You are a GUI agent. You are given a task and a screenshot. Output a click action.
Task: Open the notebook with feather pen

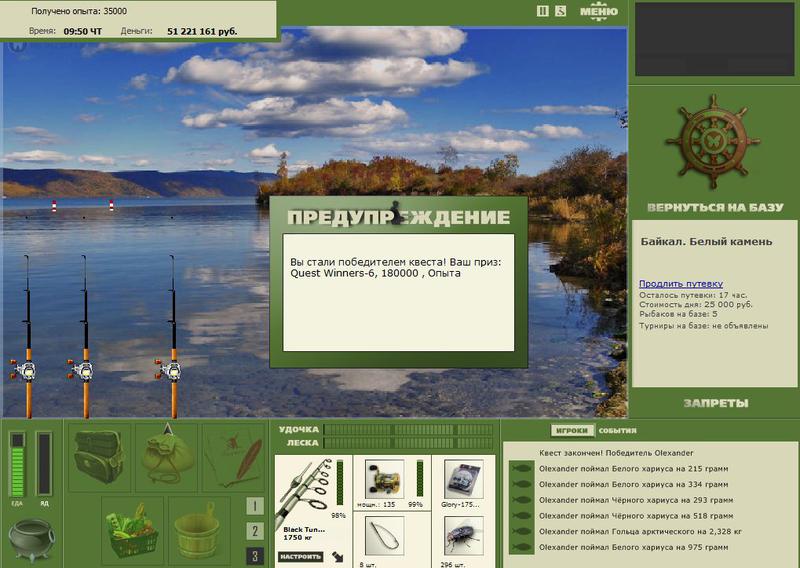pyautogui.click(x=234, y=457)
